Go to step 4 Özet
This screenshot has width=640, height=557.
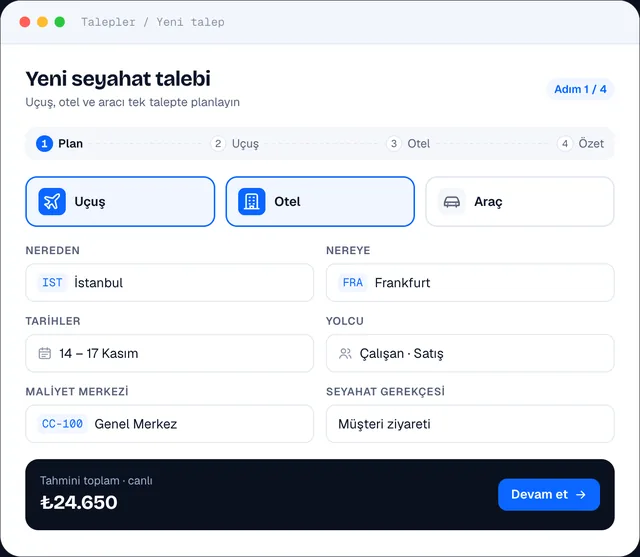pos(581,144)
